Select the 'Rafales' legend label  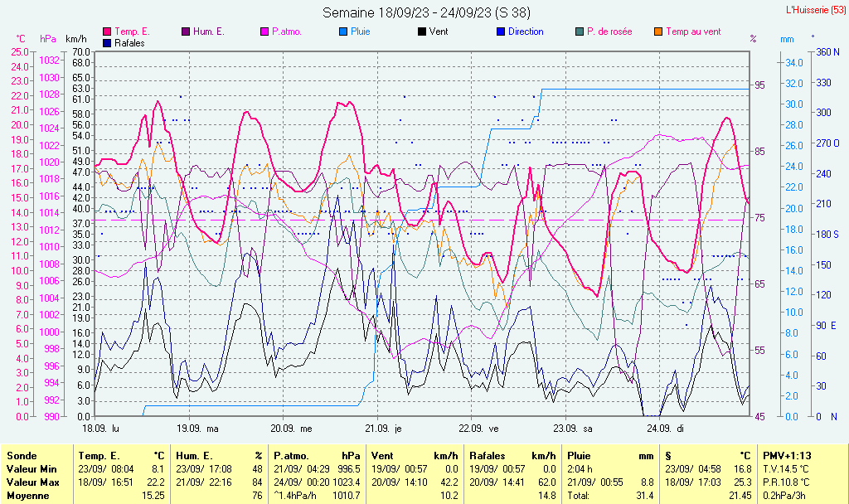pyautogui.click(x=129, y=43)
